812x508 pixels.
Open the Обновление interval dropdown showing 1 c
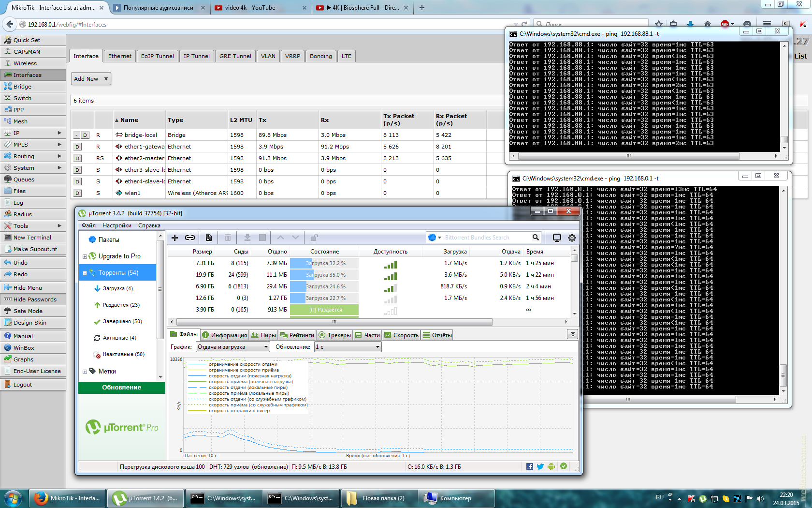(x=348, y=347)
